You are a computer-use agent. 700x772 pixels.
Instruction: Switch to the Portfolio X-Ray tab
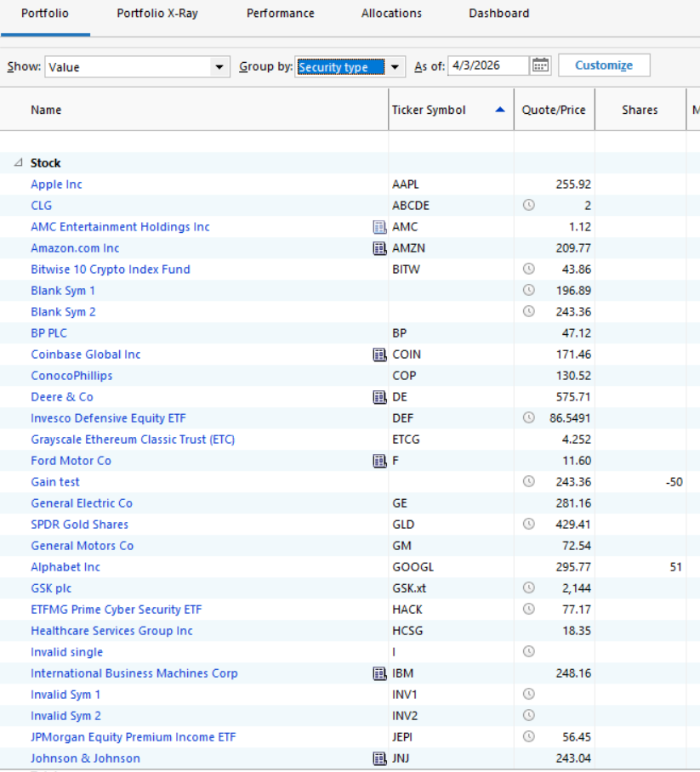(157, 14)
